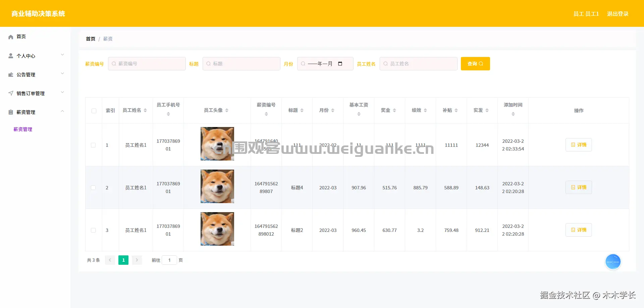The image size is (644, 308).
Task: Sort by 补贴 column arrows
Action: pos(456,110)
